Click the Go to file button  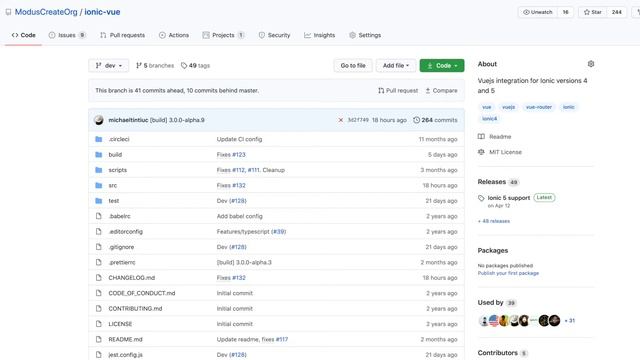point(353,65)
